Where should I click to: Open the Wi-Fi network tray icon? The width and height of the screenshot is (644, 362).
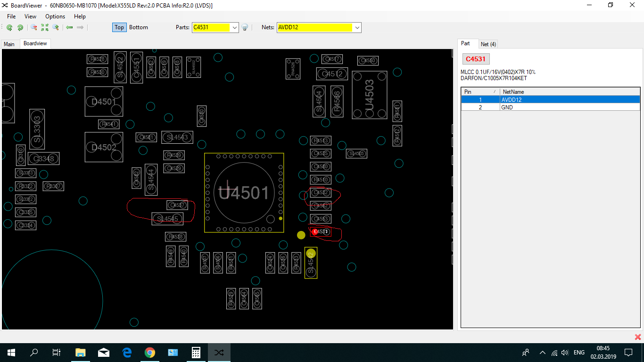(554, 352)
